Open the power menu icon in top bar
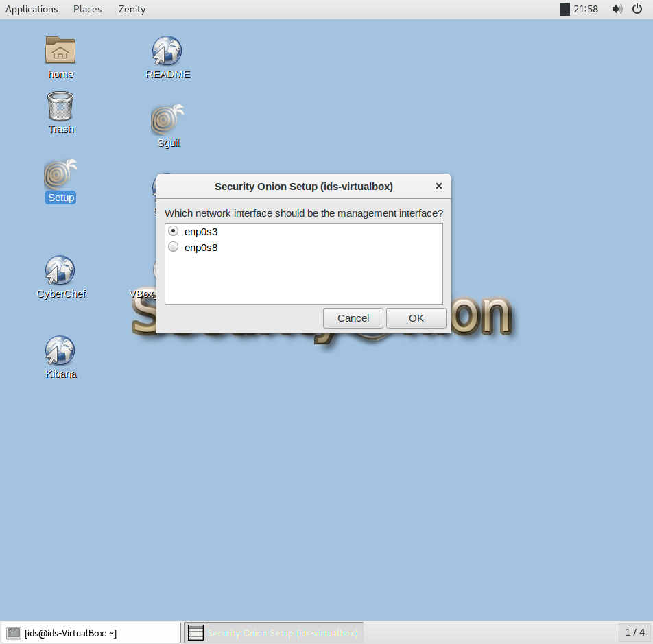Image resolution: width=653 pixels, height=644 pixels. [x=637, y=9]
